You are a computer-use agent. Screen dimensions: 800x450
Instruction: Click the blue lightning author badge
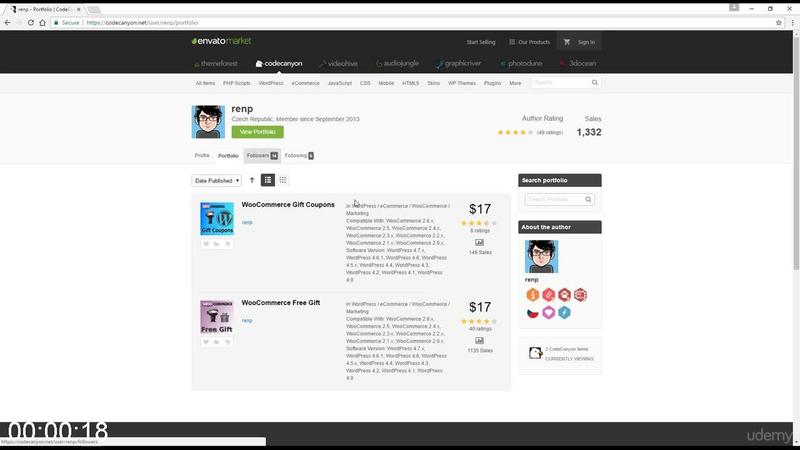pos(564,313)
